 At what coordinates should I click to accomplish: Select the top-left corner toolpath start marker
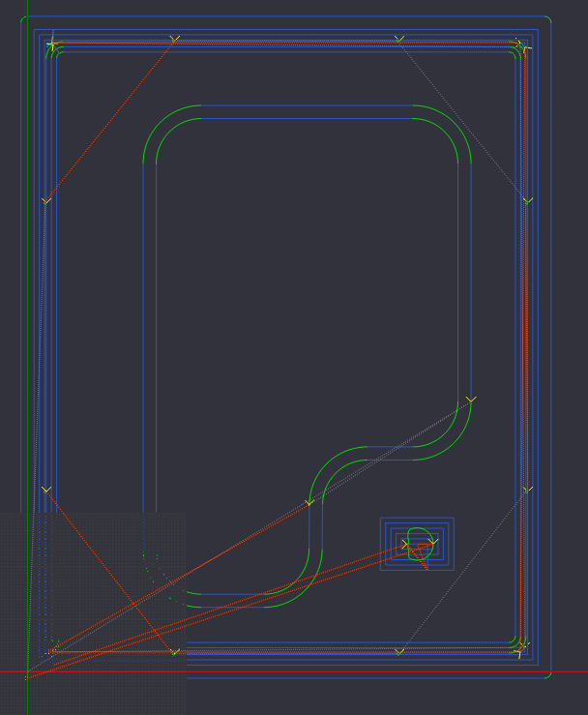(51, 45)
